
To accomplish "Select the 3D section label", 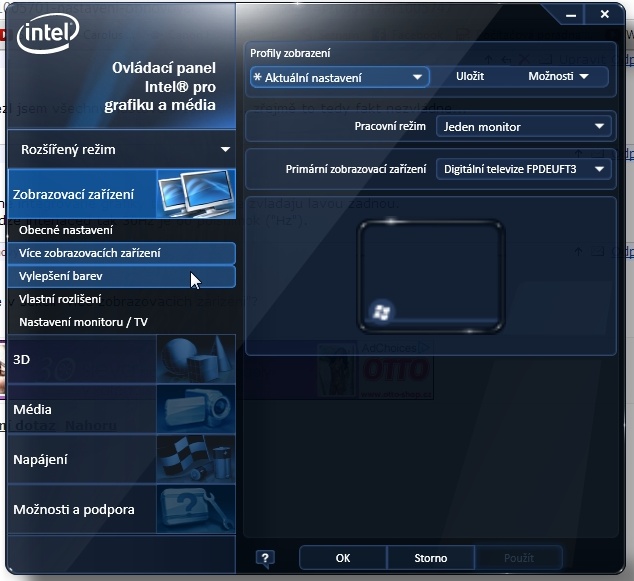I will tap(21, 359).
